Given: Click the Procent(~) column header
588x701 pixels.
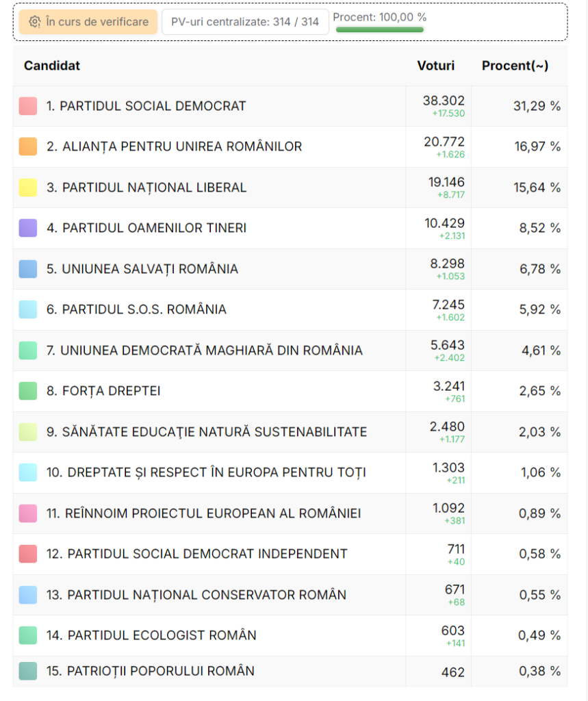Looking at the screenshot, I should click(x=515, y=66).
